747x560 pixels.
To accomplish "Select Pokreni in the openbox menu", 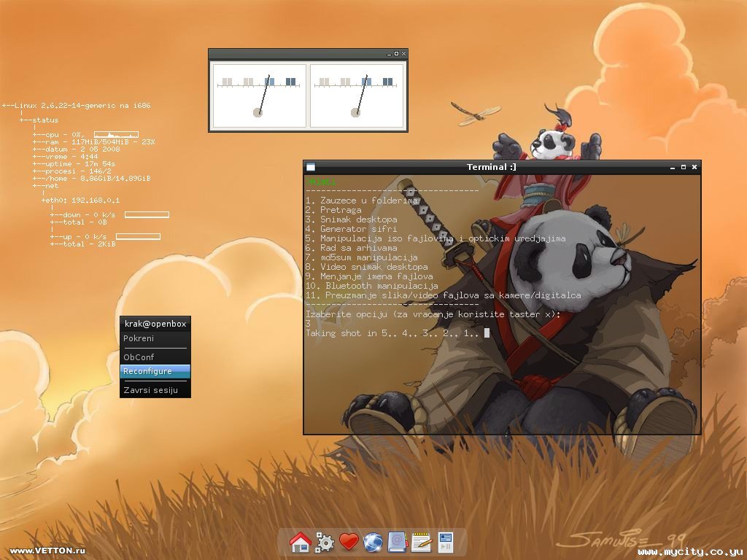I will point(155,338).
